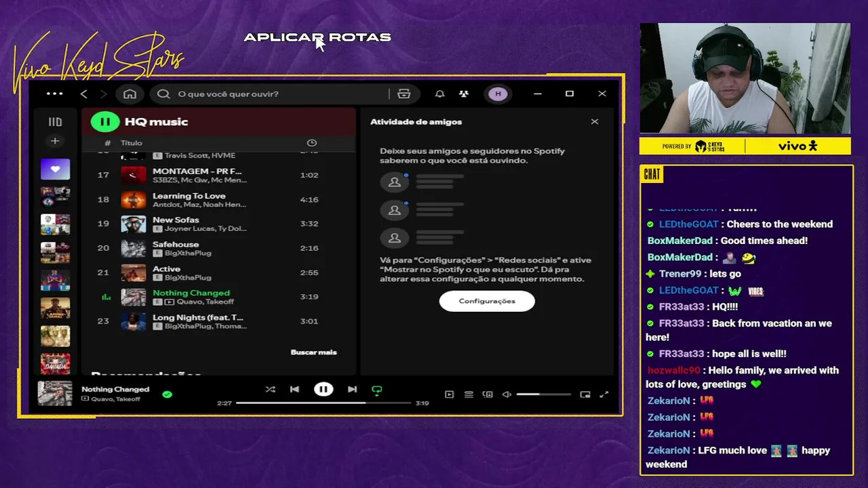
Task: Open the artist link Antdot, Maz, Noah Hen...
Action: [199, 205]
